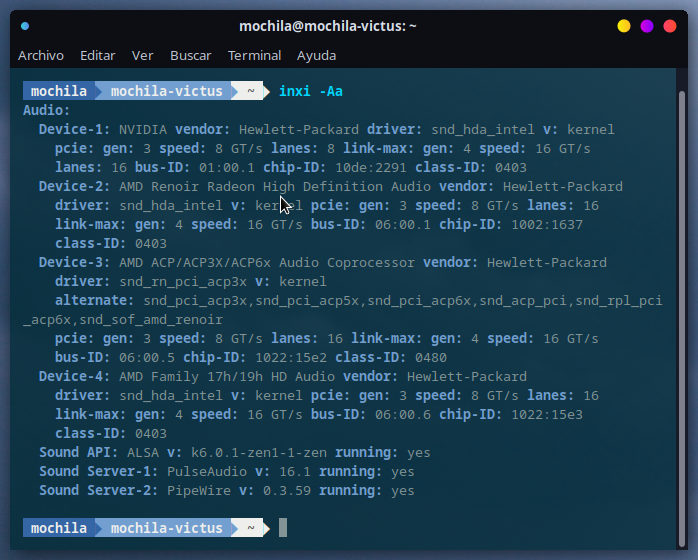Open the Editar menu

97,56
